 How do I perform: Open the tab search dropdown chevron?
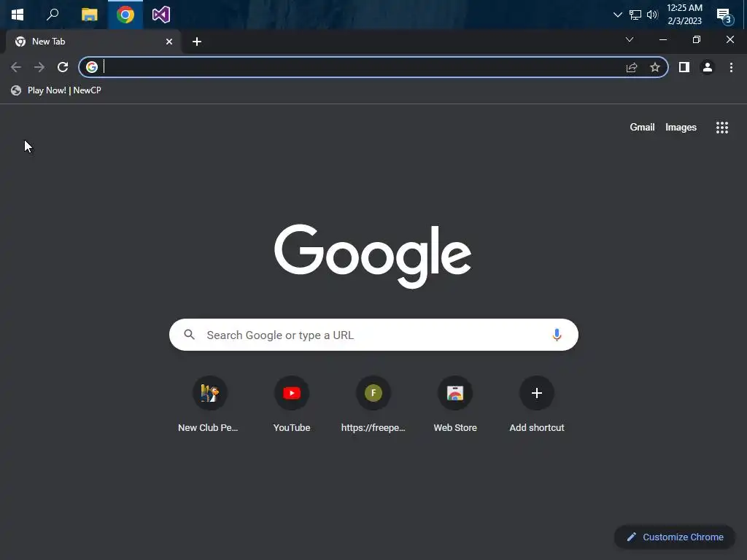tap(630, 39)
